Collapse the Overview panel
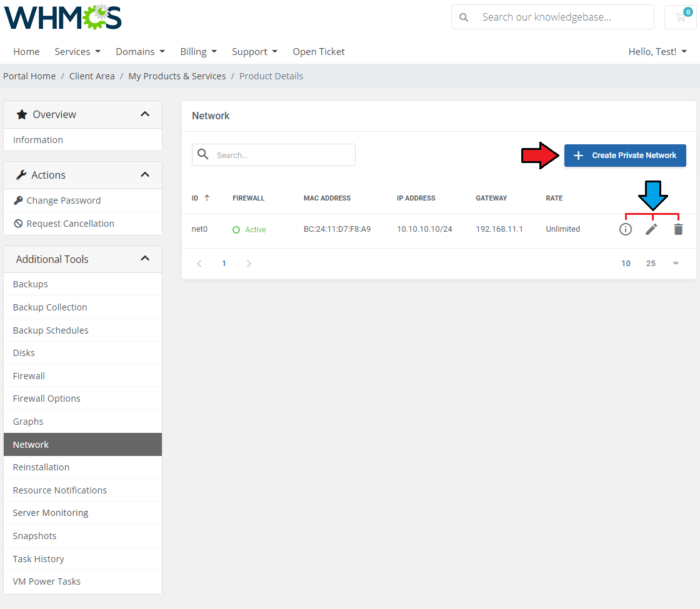Screen dimensions: 700x609 click(x=145, y=114)
